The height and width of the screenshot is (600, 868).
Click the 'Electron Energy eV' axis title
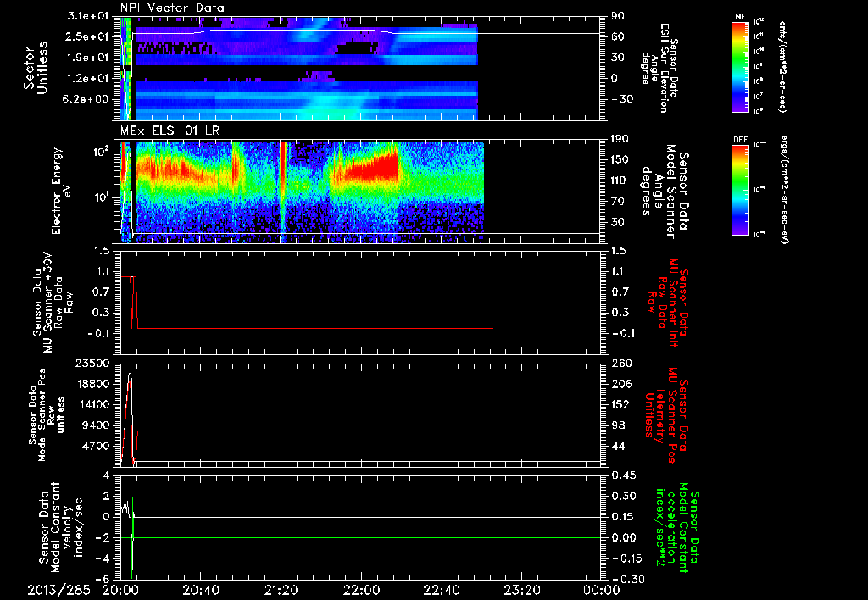(x=63, y=191)
